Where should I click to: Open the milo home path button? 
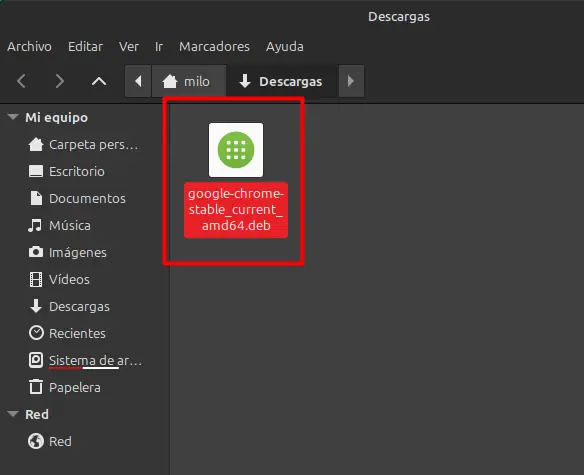(189, 81)
